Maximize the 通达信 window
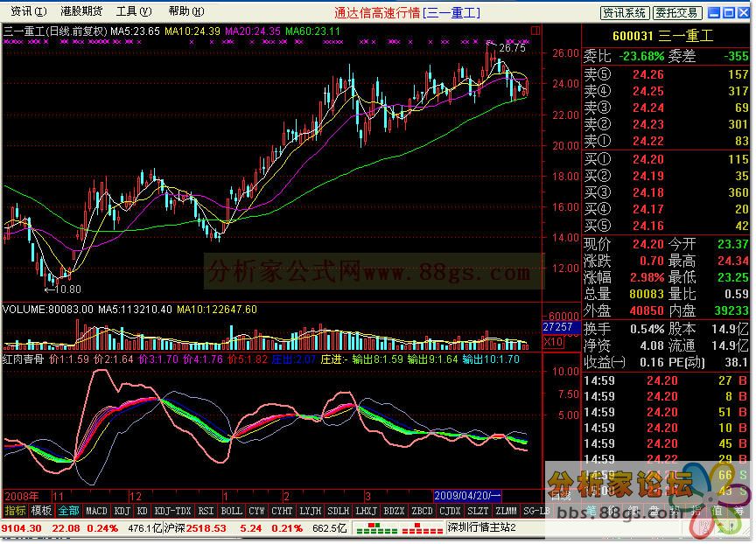756x544 pixels. coord(729,13)
